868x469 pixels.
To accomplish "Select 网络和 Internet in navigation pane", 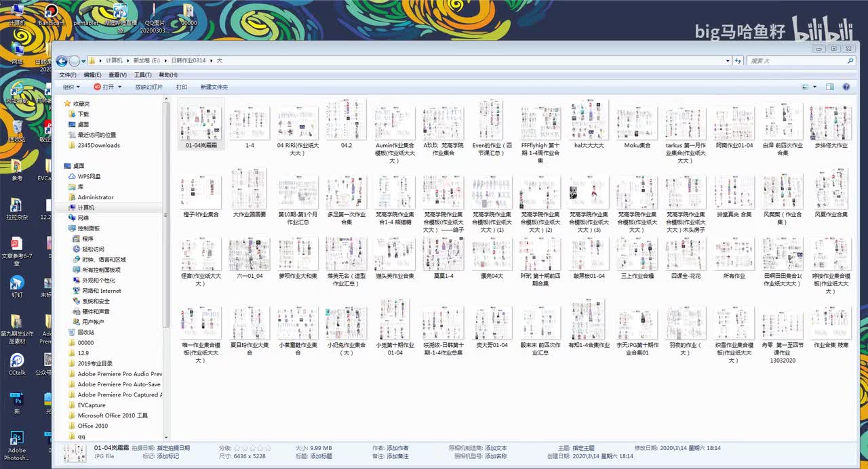I will (x=101, y=291).
